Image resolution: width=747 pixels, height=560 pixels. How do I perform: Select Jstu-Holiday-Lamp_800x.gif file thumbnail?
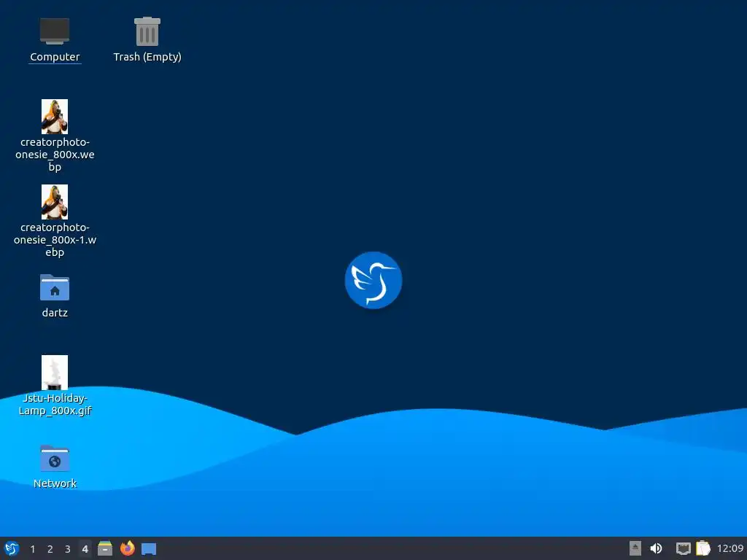(55, 373)
